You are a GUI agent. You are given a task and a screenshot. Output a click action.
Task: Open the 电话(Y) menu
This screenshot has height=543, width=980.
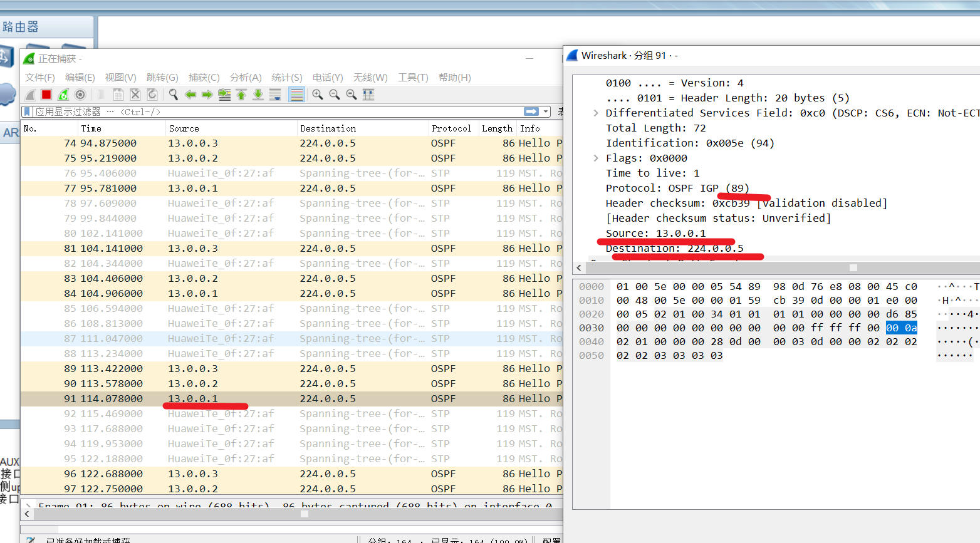click(x=328, y=77)
